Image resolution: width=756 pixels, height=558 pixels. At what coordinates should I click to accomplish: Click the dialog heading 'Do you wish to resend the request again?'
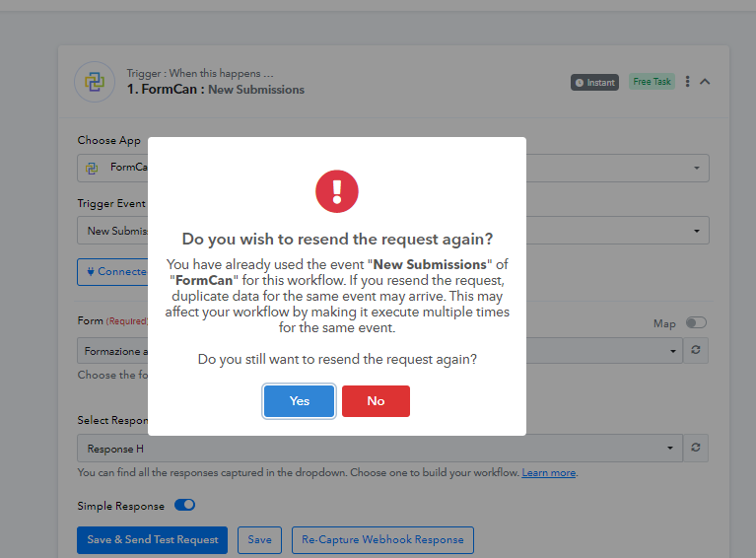click(x=337, y=239)
